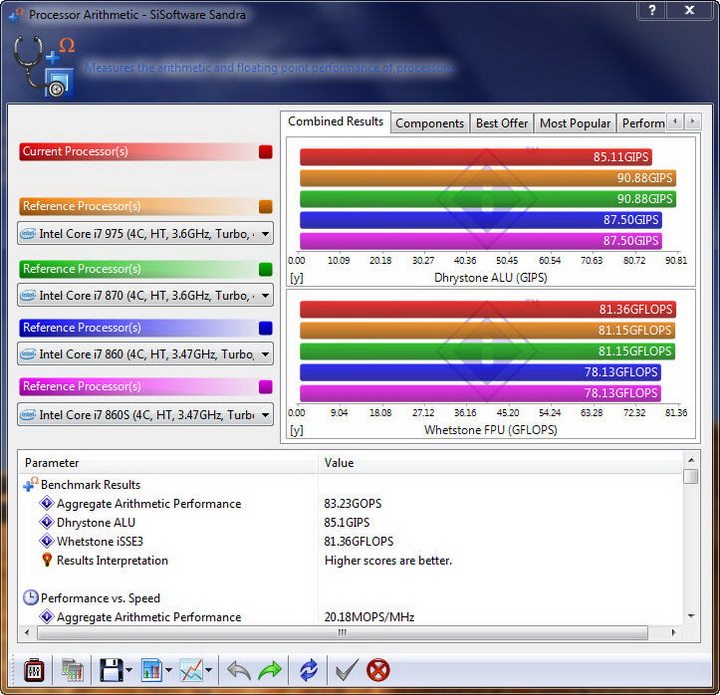
Task: Click the diamond icon beside Dhrystone ALU
Action: pyautogui.click(x=47, y=522)
